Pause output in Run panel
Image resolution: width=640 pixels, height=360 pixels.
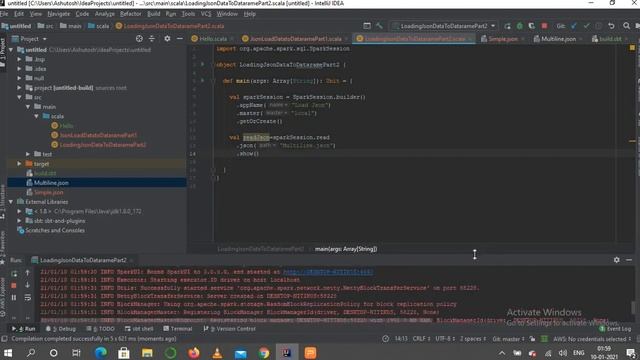(x=14, y=298)
